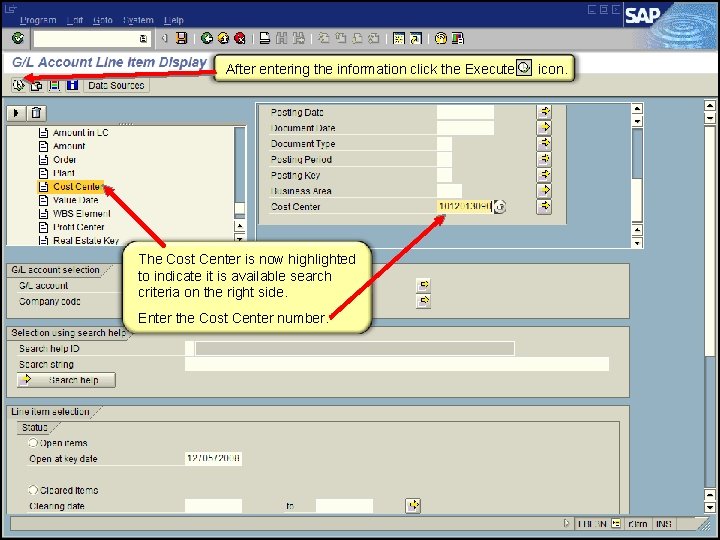The image size is (720, 540).
Task: Click the Open at key date field
Action: [x=214, y=458]
